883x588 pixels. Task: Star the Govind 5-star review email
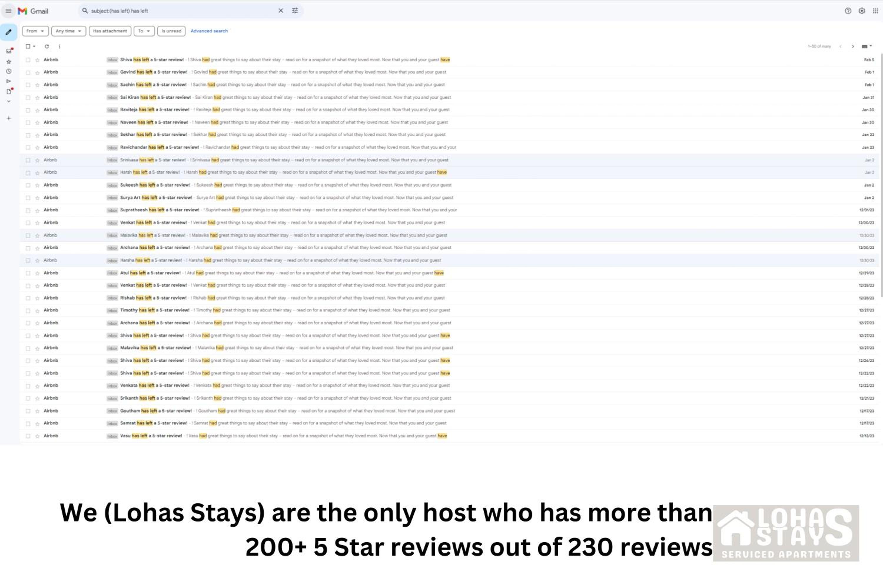(x=37, y=72)
